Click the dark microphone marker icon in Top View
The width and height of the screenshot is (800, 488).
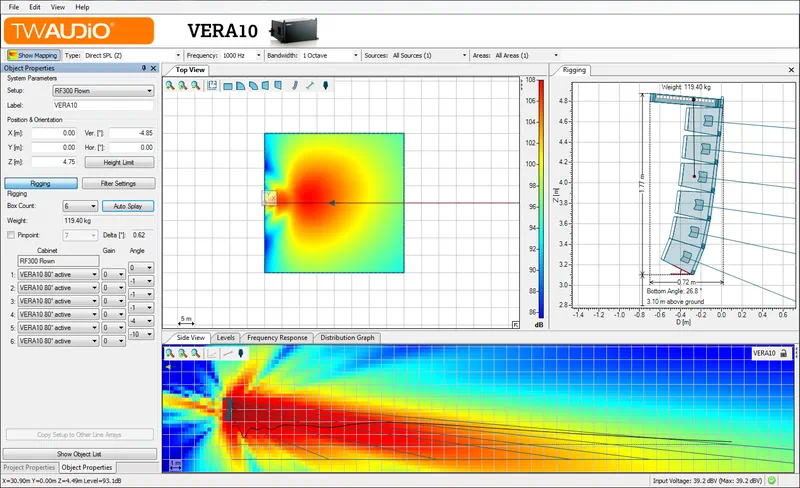[326, 86]
